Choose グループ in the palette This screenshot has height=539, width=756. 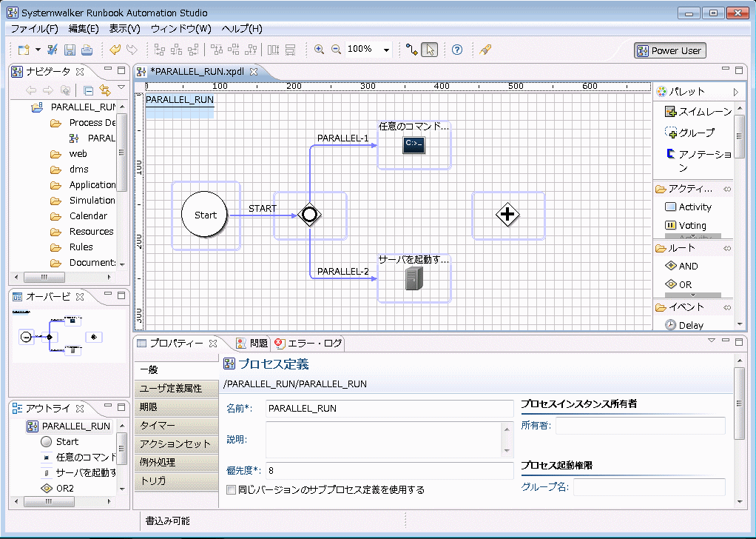pos(690,133)
